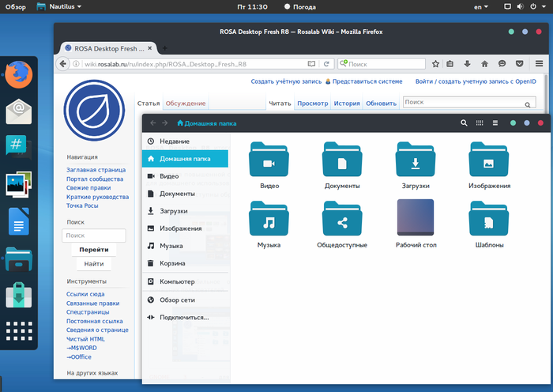
Task: Open Обзор сети in Nautilus sidebar
Action: tap(185, 300)
